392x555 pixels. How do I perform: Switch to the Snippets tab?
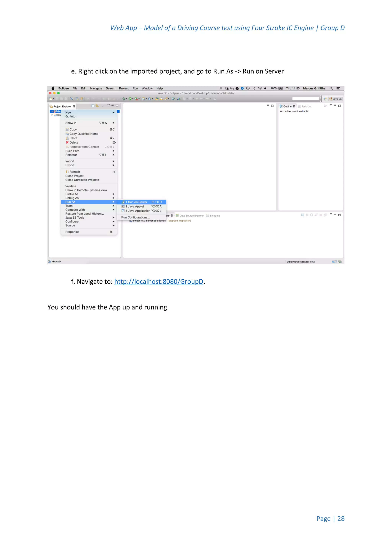(x=213, y=216)
